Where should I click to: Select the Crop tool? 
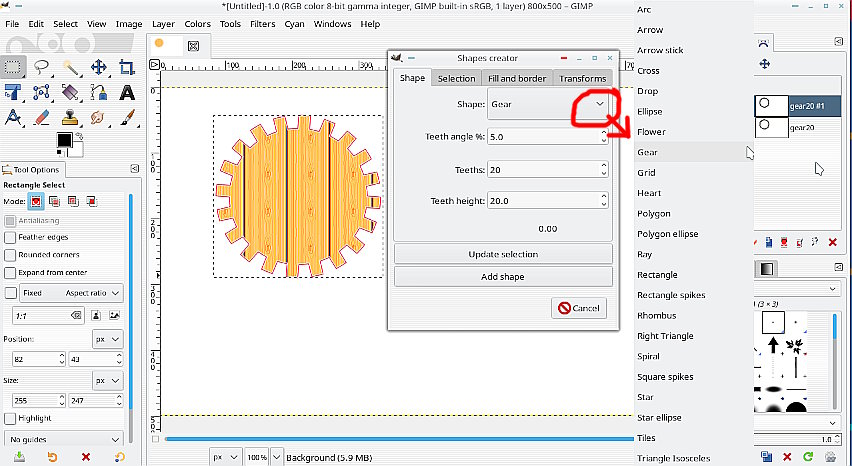[x=127, y=67]
